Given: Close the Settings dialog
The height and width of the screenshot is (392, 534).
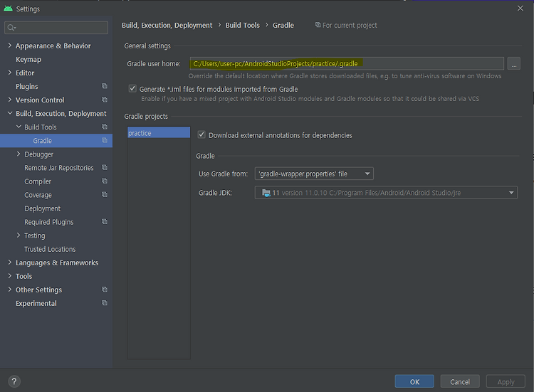Looking at the screenshot, I should coord(520,9).
